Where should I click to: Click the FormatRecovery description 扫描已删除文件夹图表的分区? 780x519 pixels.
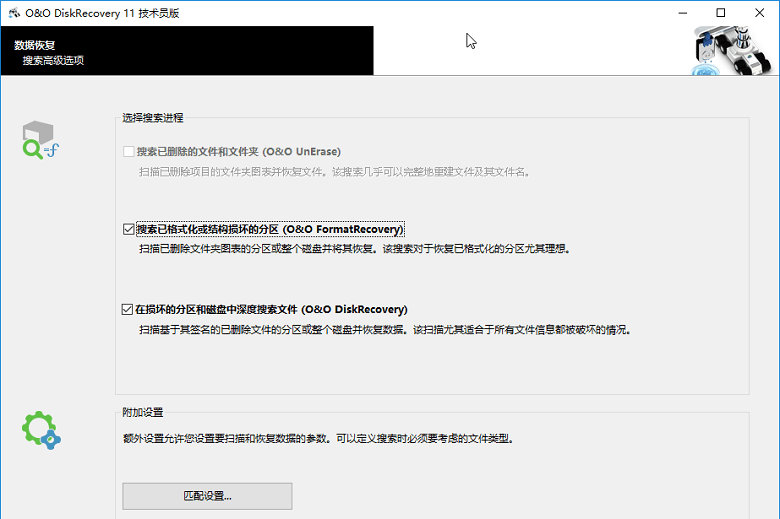click(x=354, y=249)
